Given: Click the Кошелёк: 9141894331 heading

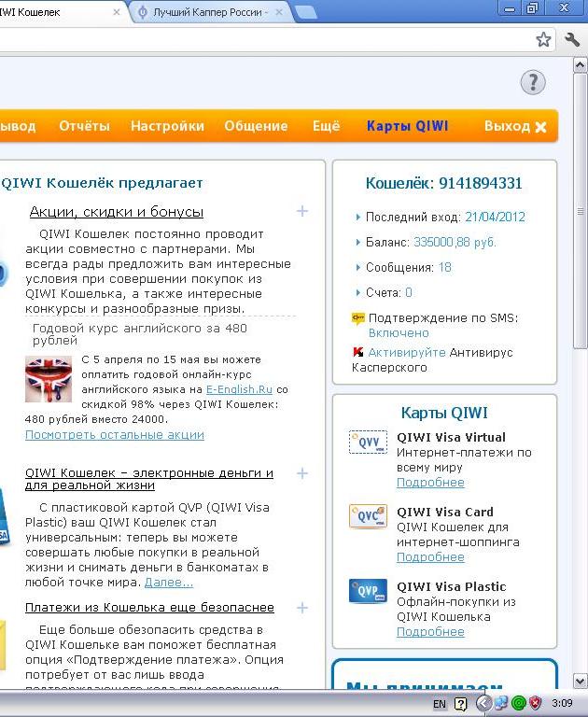Looking at the screenshot, I should 444,183.
